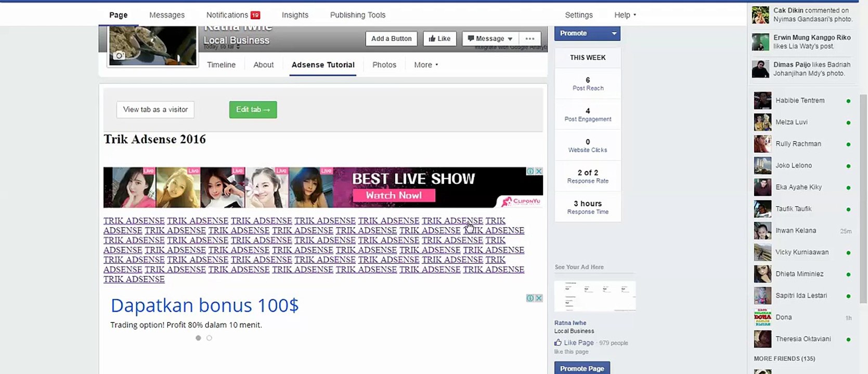Viewport: 868px width, 374px height.
Task: Close the Dapatkan bonus ad
Action: [539, 298]
